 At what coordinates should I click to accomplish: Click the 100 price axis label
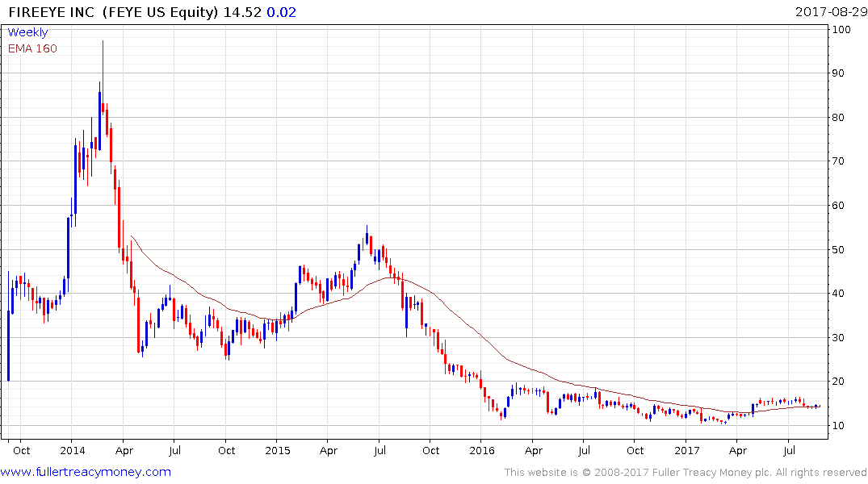pyautogui.click(x=841, y=29)
